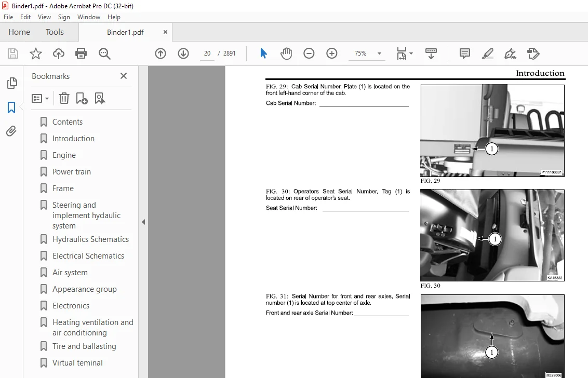Click the upload to cloud icon
The height and width of the screenshot is (378, 588).
coord(59,53)
